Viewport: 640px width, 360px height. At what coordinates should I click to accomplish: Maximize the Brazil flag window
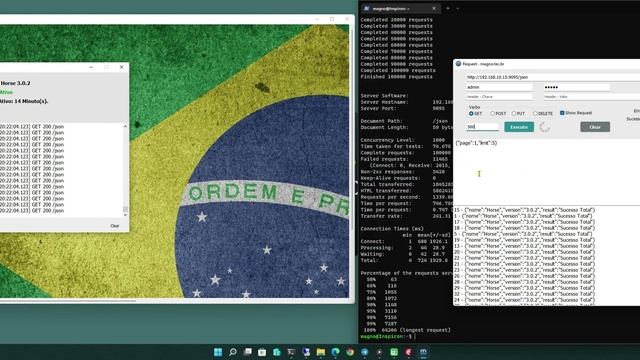tap(332, 19)
